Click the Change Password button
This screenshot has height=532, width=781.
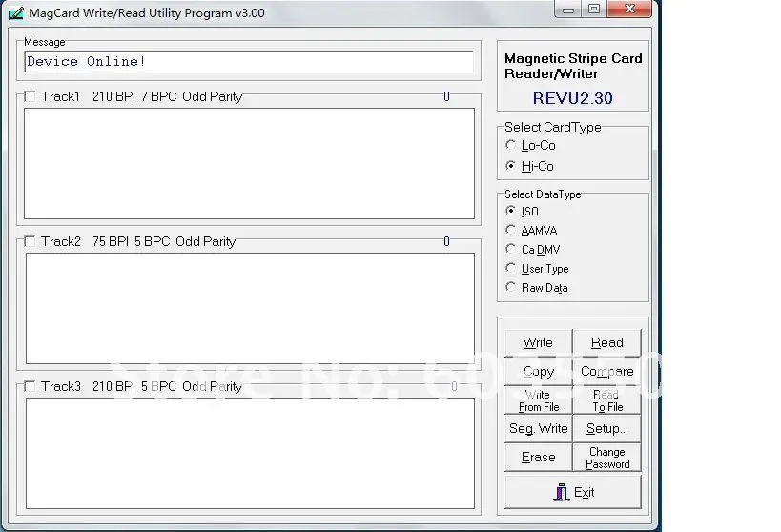[x=607, y=458]
